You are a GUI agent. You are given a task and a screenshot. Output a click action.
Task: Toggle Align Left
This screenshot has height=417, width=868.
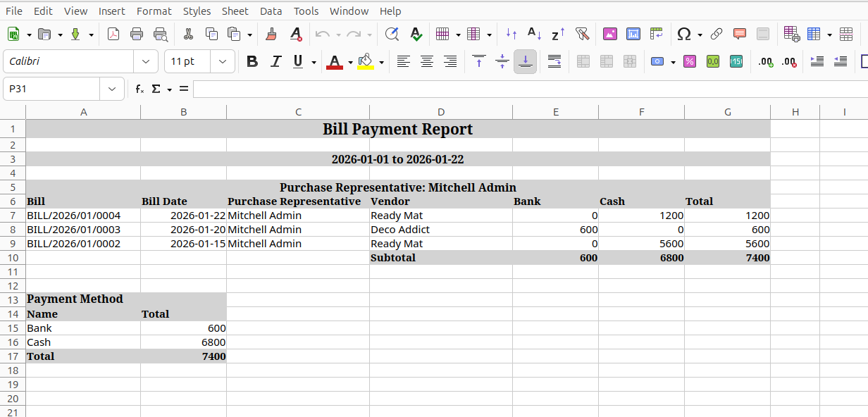point(403,61)
